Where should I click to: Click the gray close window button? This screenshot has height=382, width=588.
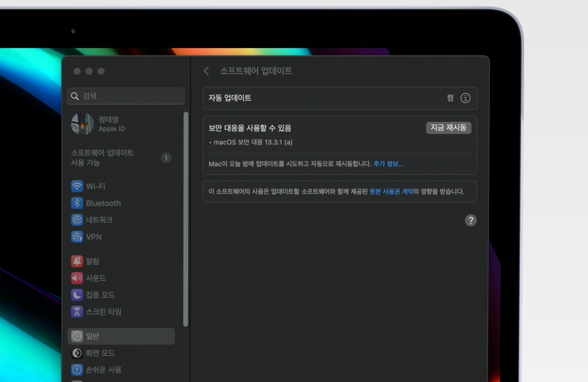pos(77,71)
